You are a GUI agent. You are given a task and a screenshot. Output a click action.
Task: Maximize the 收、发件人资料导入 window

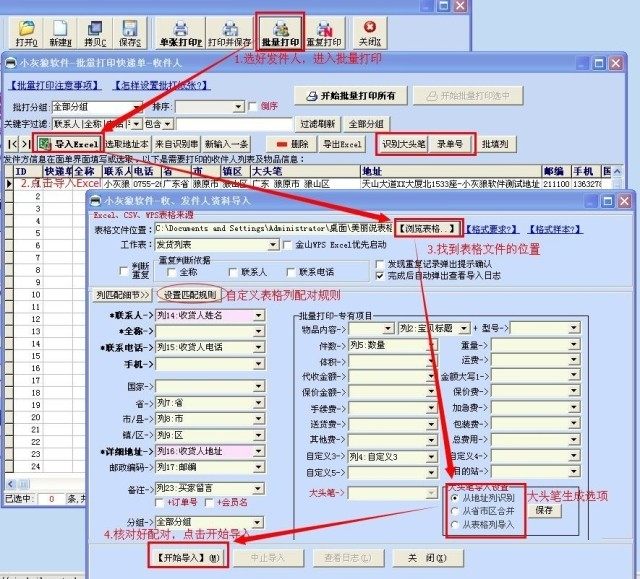click(607, 201)
